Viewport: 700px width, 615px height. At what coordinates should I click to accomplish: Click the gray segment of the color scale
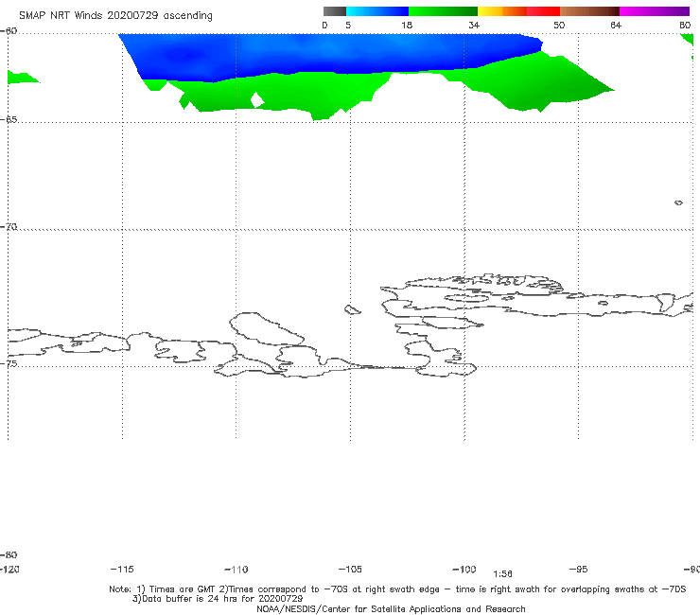tap(334, 11)
